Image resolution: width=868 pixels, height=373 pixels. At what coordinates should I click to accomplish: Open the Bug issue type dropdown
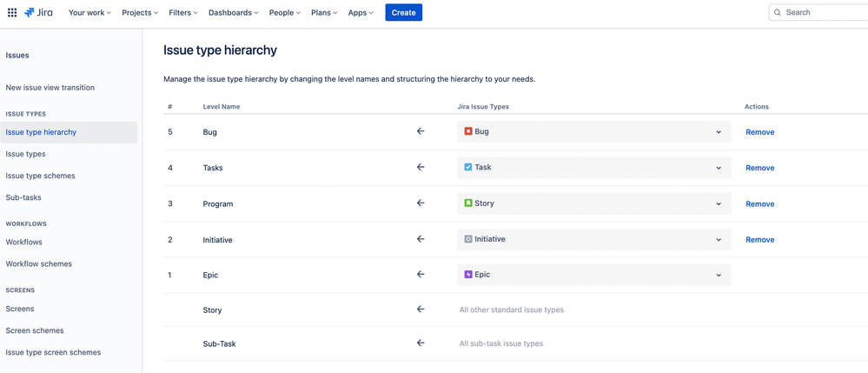594,132
